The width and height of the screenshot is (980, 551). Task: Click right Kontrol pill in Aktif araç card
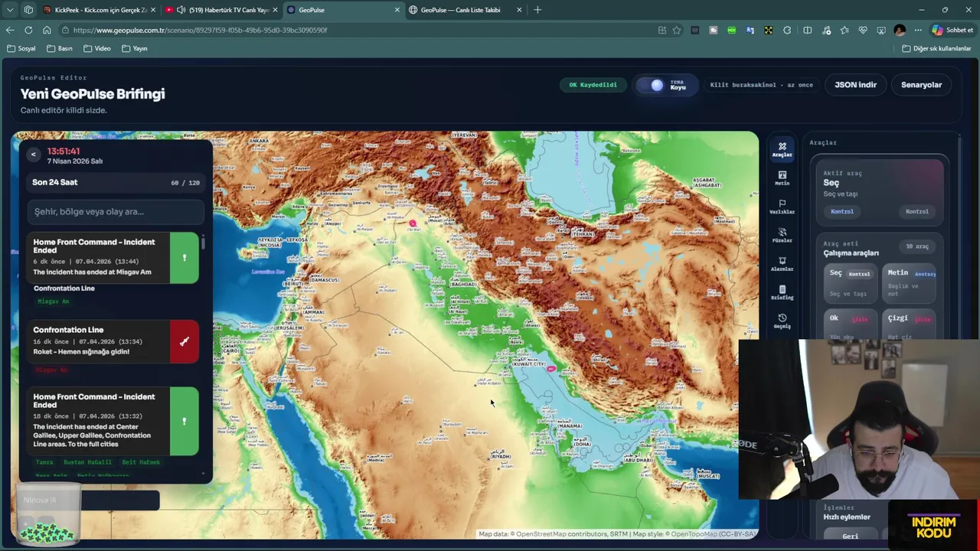point(916,211)
